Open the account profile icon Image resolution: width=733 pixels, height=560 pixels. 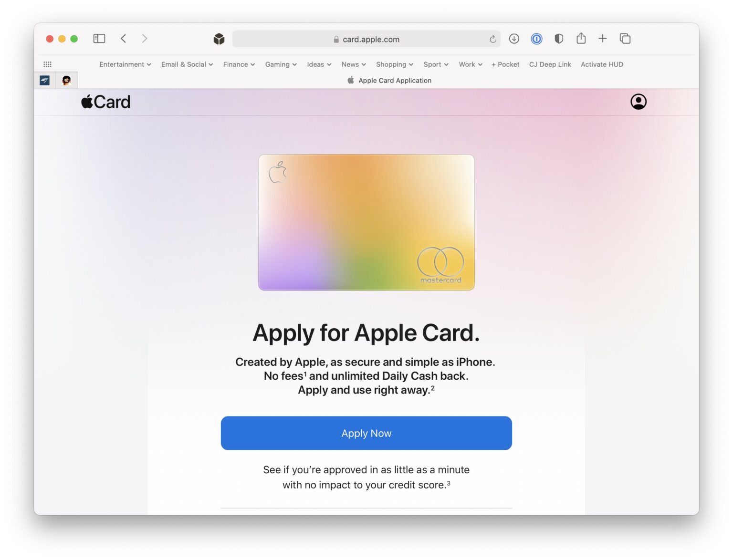pyautogui.click(x=639, y=102)
